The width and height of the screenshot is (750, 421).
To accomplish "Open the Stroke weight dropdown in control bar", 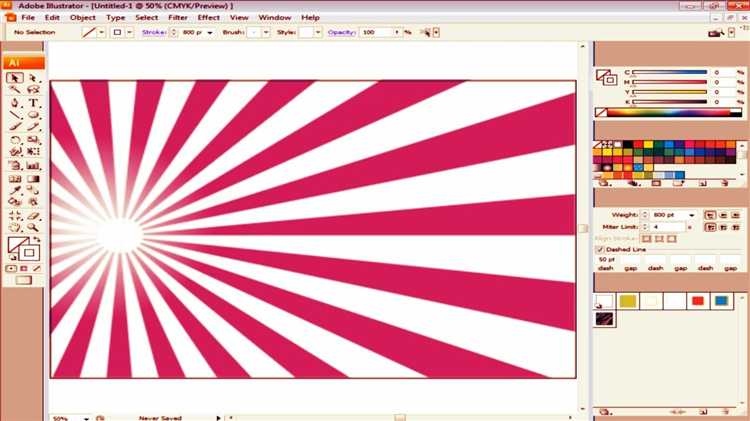I will 210,33.
